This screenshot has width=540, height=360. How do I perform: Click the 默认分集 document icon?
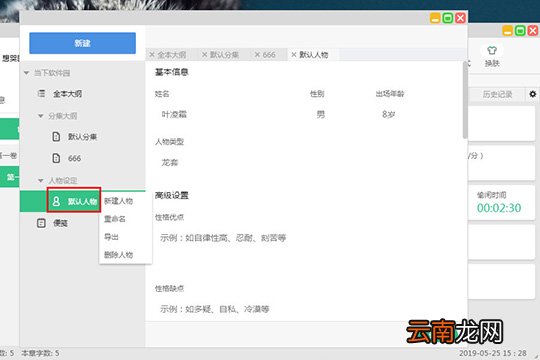56,136
